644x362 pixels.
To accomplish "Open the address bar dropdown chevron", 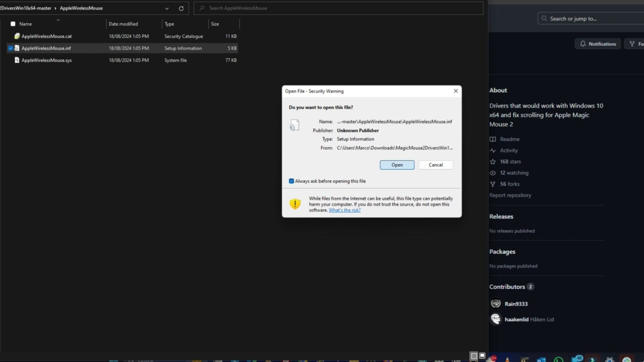I will click(167, 8).
